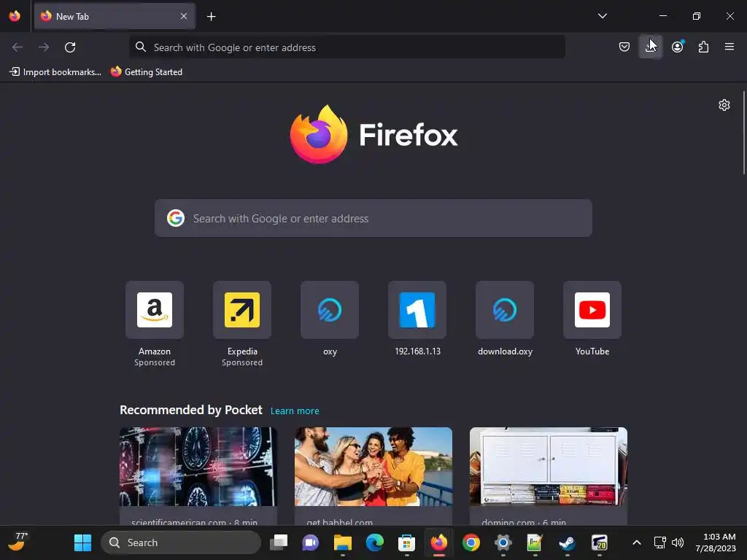Open the clock showing 1:03 AM
This screenshot has height=560, width=747.
[716, 542]
